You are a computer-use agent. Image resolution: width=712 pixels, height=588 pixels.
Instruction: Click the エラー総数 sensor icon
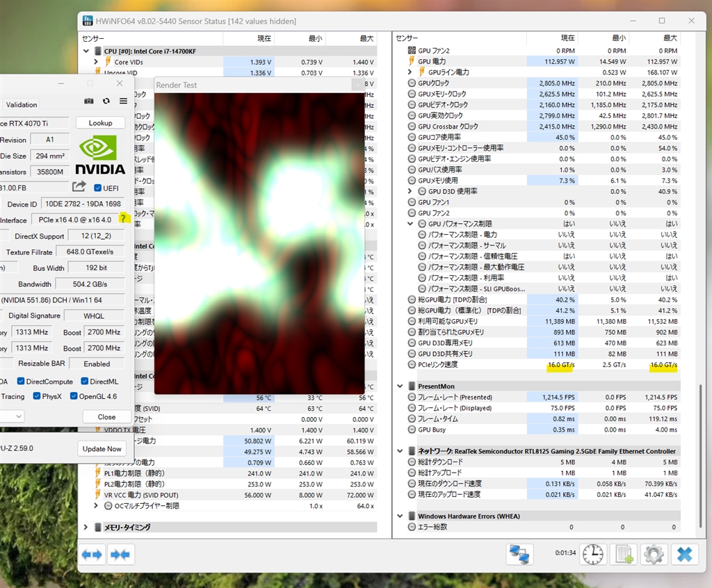click(412, 527)
